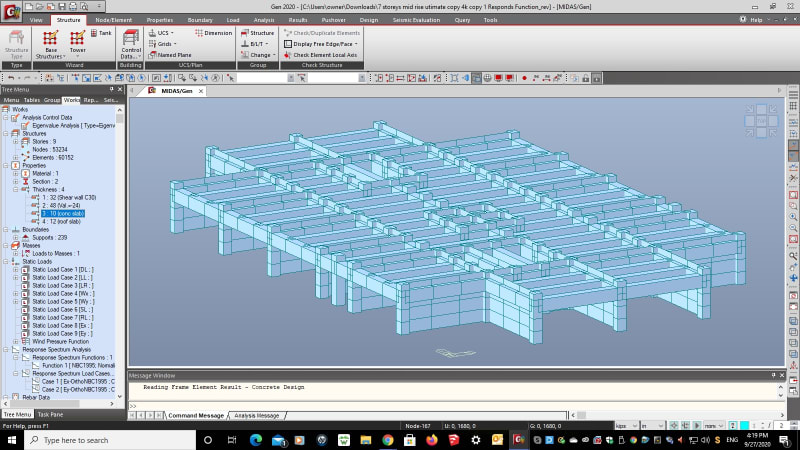
Task: Pin the Tree Menu panel
Action: click(x=111, y=89)
